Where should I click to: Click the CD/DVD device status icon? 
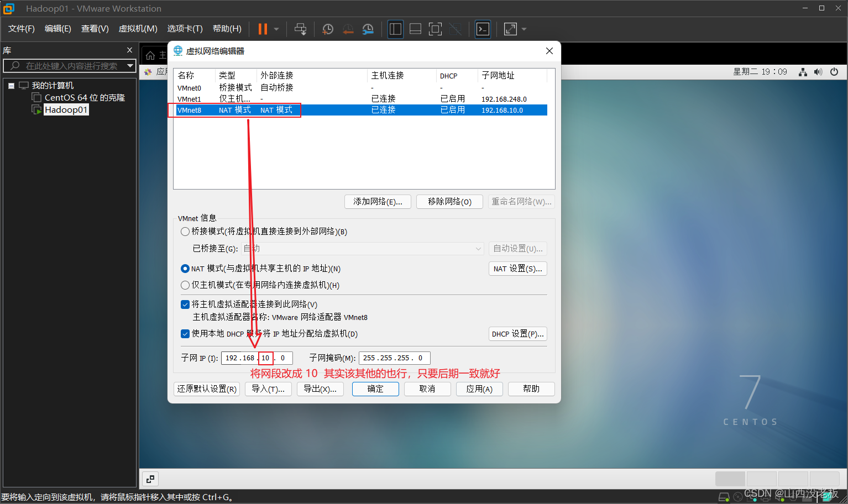(x=737, y=497)
